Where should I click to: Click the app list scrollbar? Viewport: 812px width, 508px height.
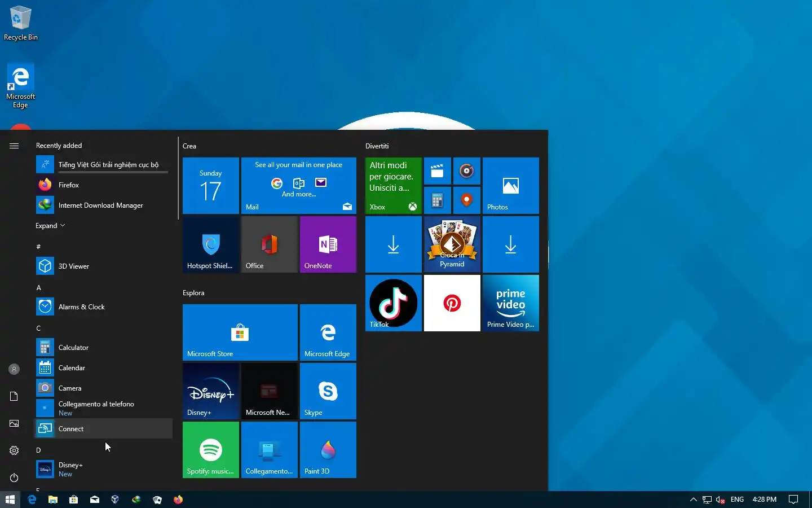[178, 178]
